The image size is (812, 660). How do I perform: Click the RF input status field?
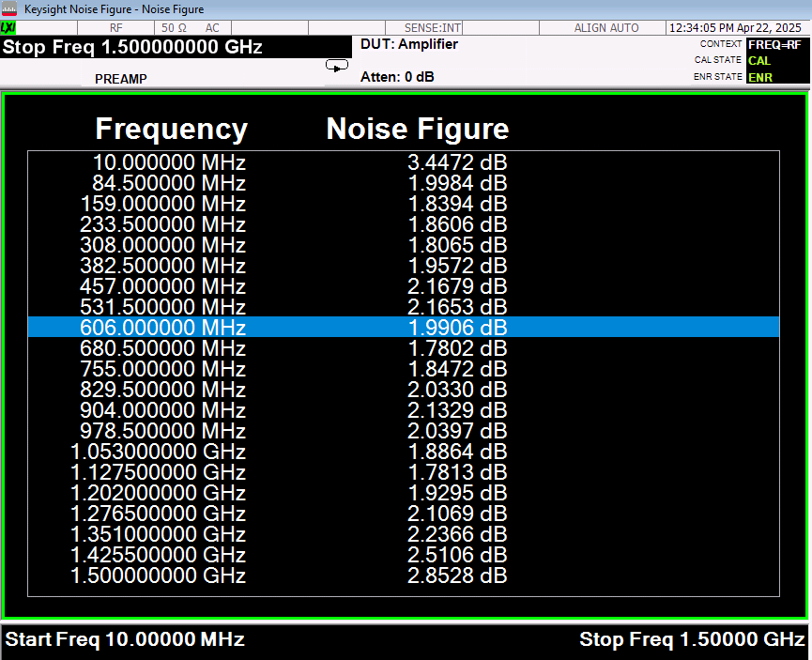tap(116, 28)
